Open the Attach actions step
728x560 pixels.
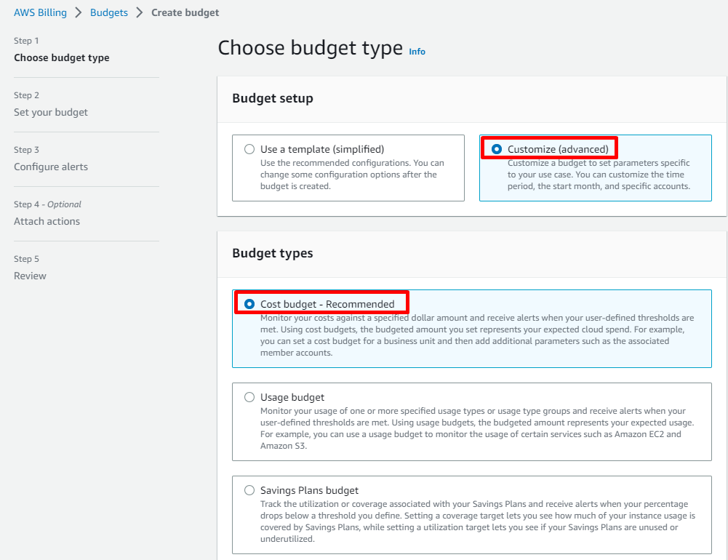click(x=47, y=221)
